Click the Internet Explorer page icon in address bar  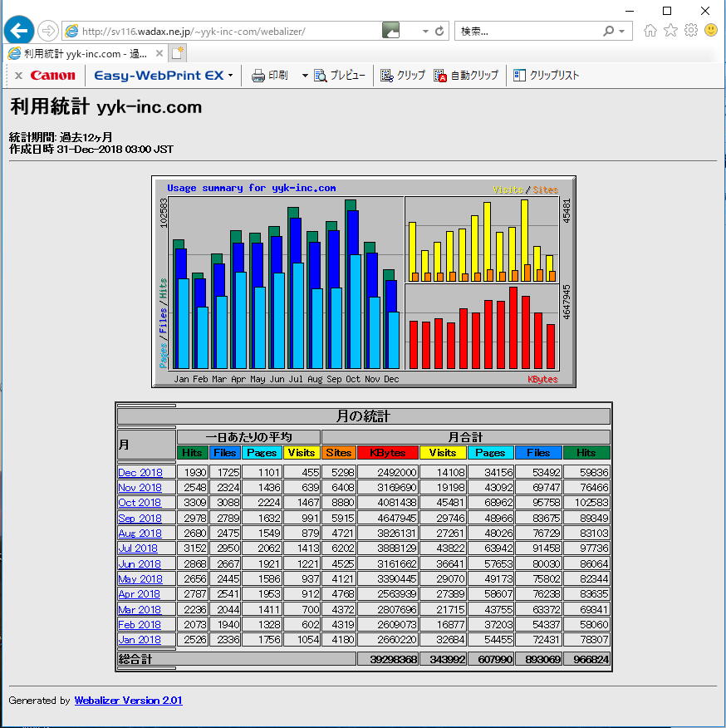tap(72, 31)
